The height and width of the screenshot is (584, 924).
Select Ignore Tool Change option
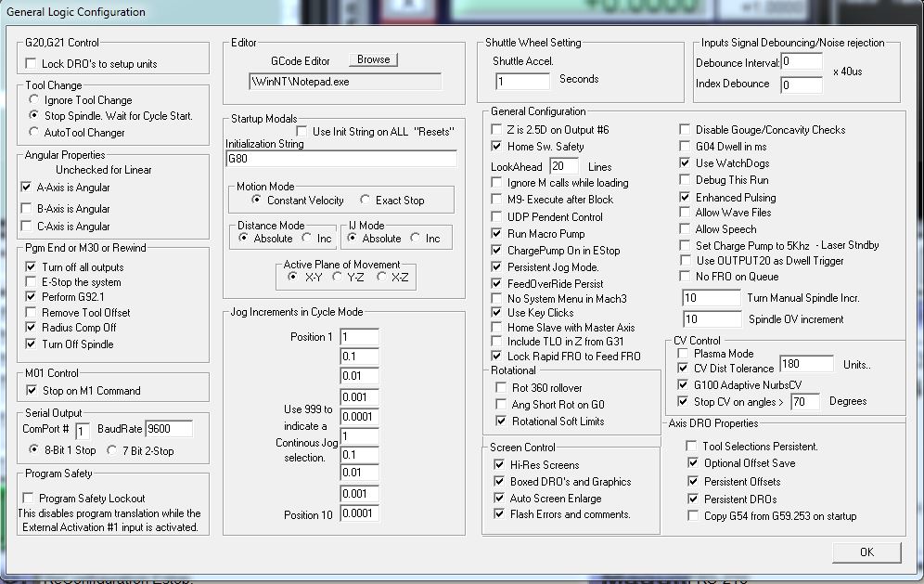click(x=34, y=99)
